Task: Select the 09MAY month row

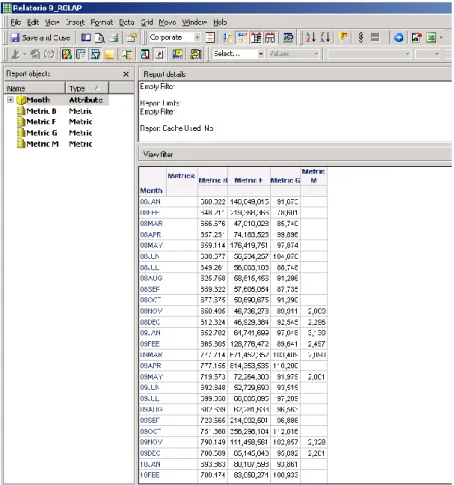Action: [152, 377]
